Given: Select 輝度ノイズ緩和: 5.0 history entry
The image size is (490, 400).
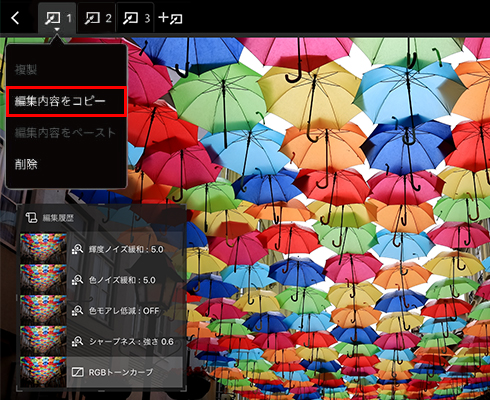Looking at the screenshot, I should coord(126,249).
